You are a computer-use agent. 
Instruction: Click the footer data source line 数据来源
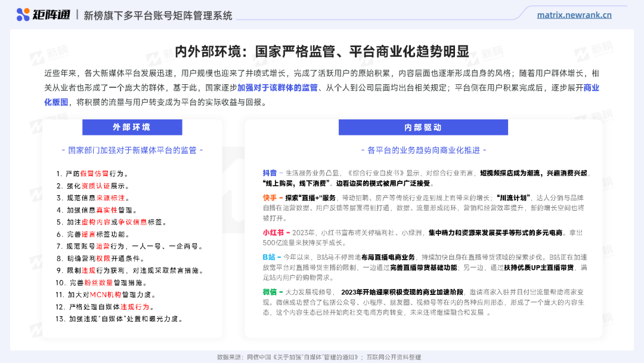[318, 358]
